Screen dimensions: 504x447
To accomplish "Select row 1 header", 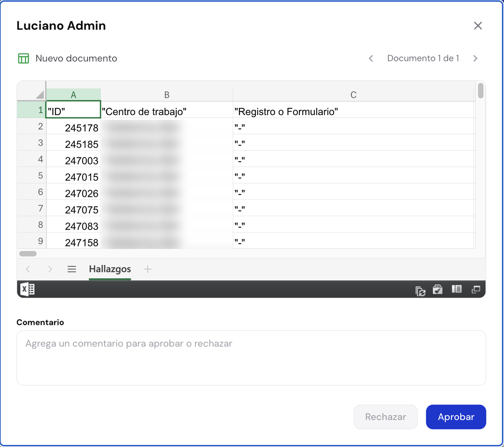I will tap(31, 110).
